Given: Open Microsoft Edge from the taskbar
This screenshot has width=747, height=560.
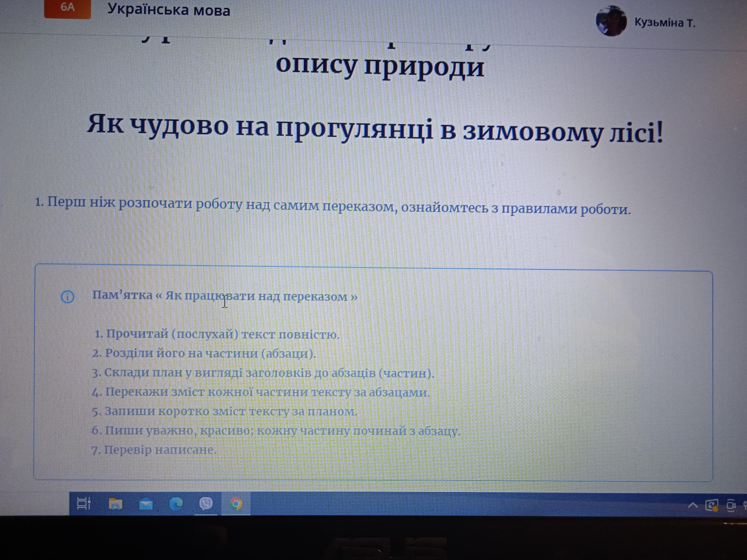Looking at the screenshot, I should pos(176,504).
